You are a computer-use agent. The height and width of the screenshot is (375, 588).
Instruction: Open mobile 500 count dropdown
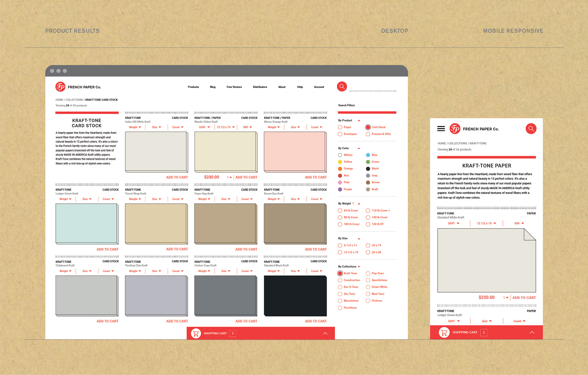519,223
